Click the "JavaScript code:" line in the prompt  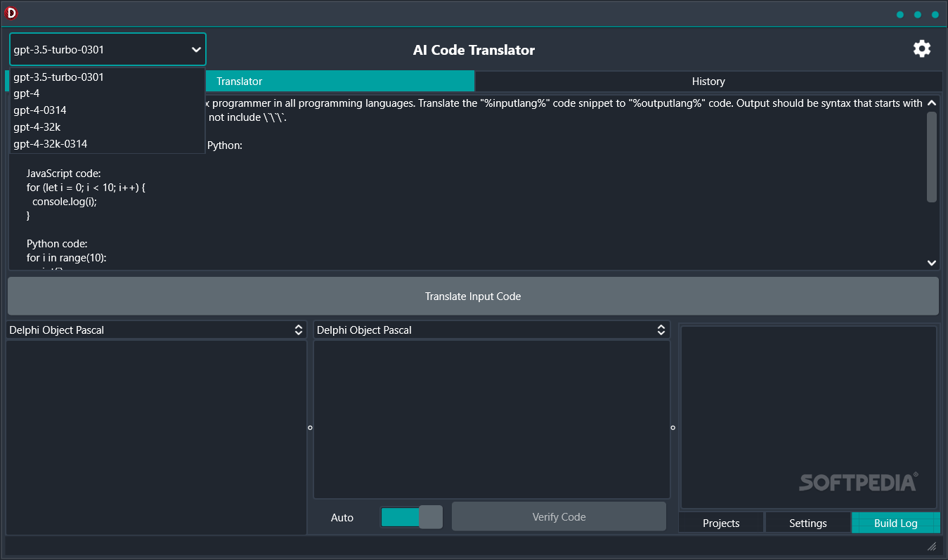pos(64,173)
